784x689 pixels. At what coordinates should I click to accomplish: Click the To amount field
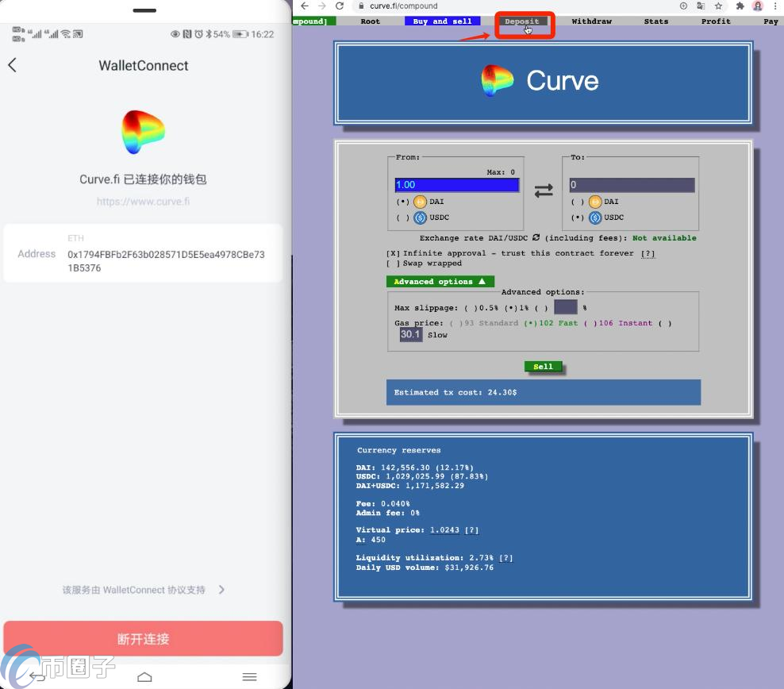pos(632,185)
